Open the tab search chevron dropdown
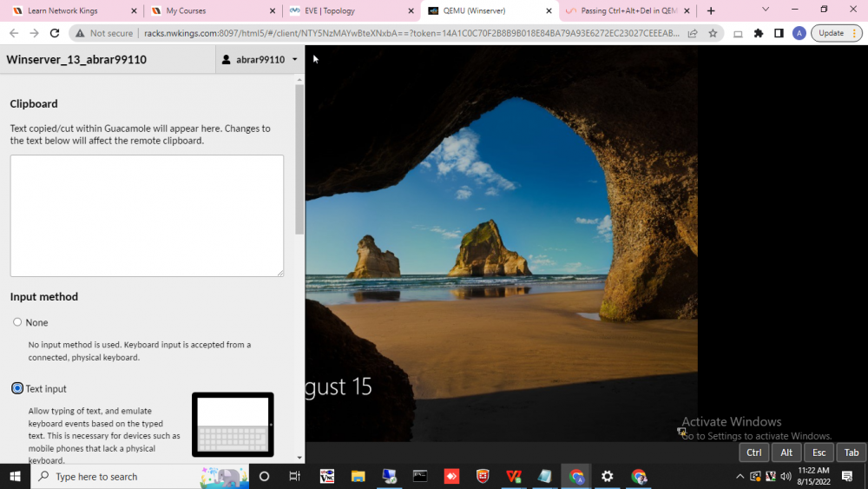Screen dimensions: 868x489 pyautogui.click(x=766, y=10)
